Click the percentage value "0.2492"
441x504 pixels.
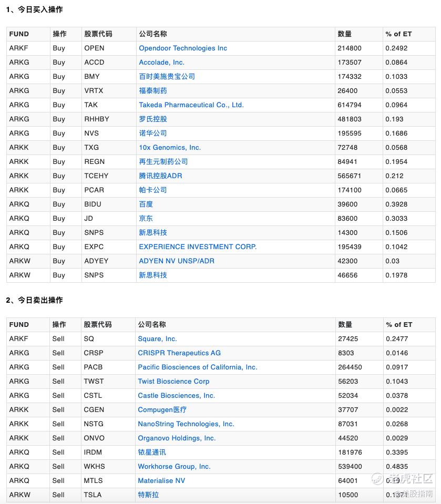(x=396, y=48)
